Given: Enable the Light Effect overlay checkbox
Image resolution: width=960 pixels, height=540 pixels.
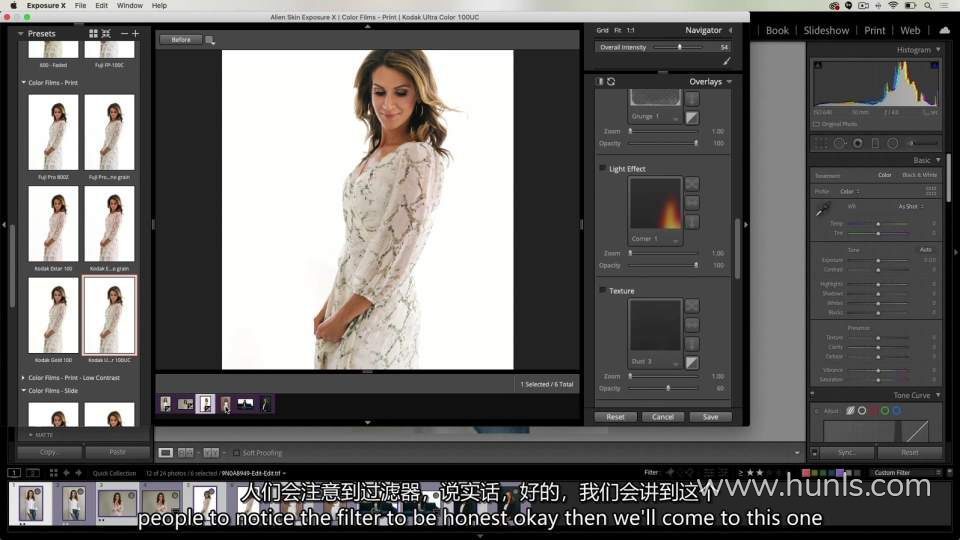Looking at the screenshot, I should [x=602, y=169].
